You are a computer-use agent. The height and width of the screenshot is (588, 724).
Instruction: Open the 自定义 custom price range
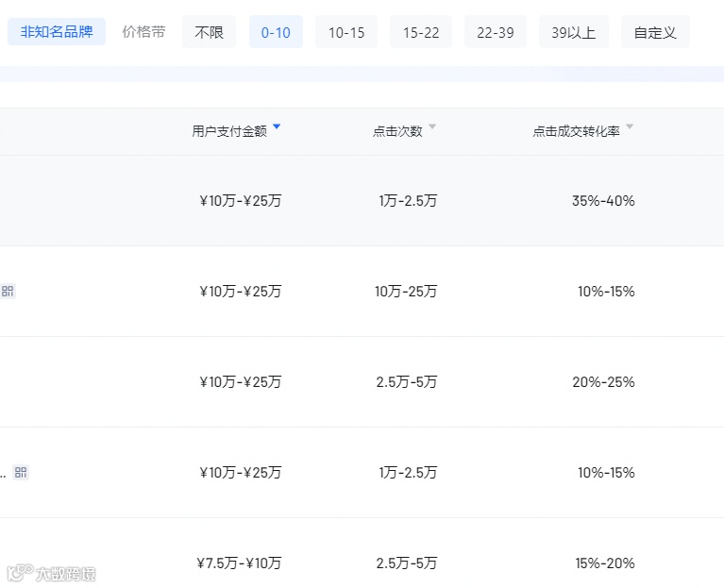655,32
